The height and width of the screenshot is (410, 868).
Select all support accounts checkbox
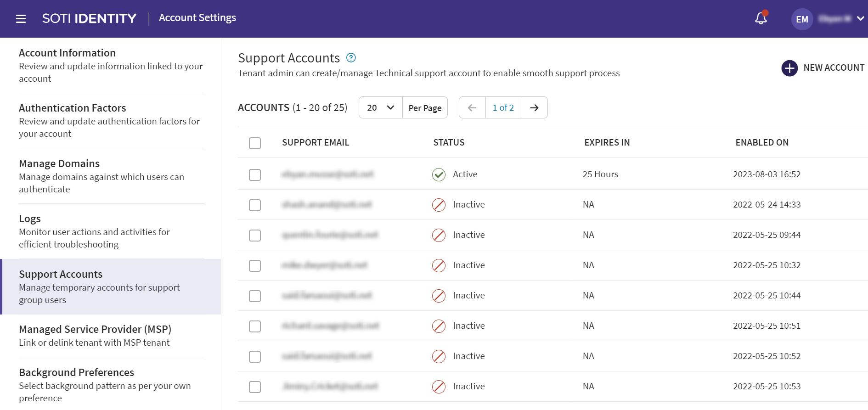[255, 143]
